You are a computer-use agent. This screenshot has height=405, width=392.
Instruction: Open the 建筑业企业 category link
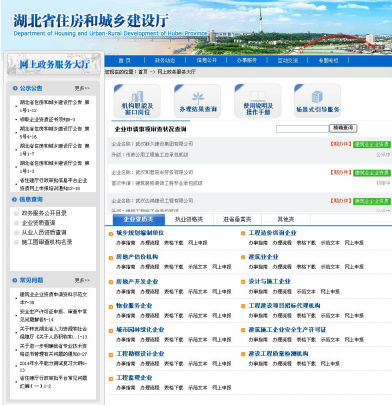tap(263, 257)
